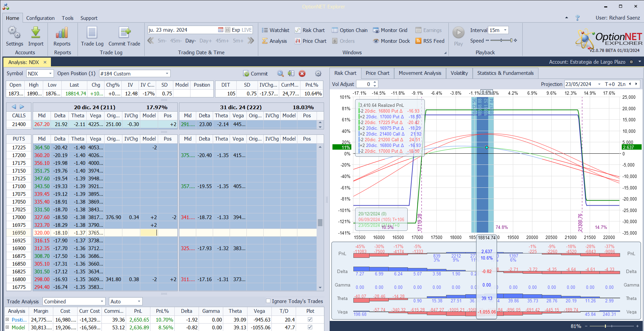Switch to the Support ribbon tab
Viewport: 644px width, 331px height.
click(89, 18)
